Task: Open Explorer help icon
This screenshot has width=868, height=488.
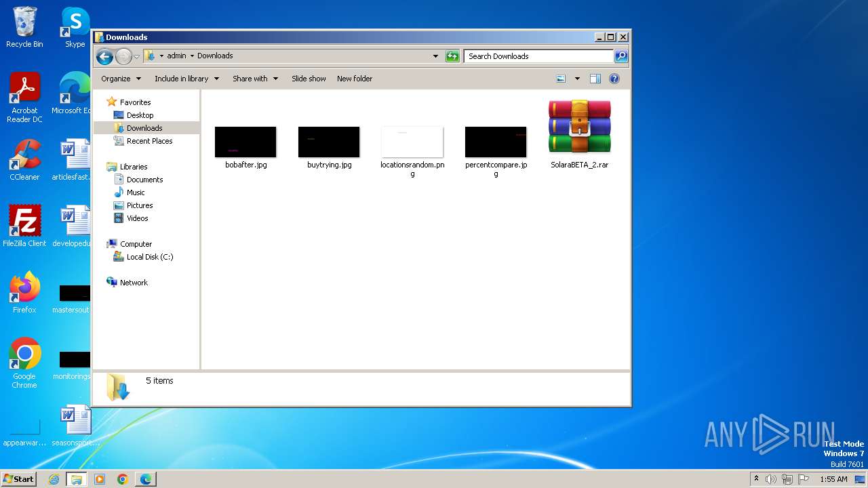Action: [x=614, y=79]
